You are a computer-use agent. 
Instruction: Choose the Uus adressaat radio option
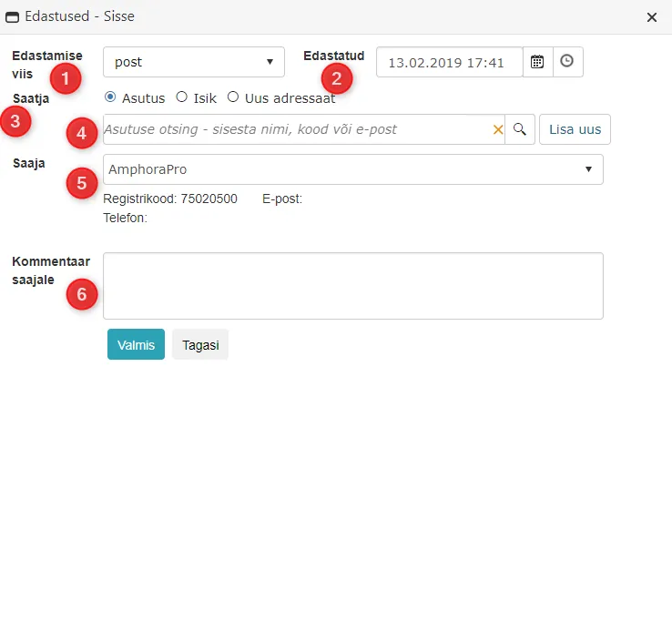click(233, 97)
